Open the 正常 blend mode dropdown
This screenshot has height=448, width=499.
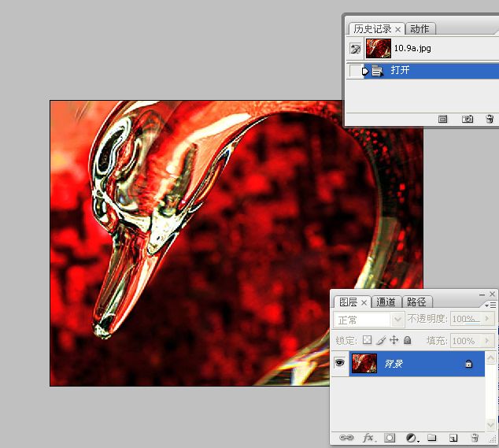tap(369, 320)
